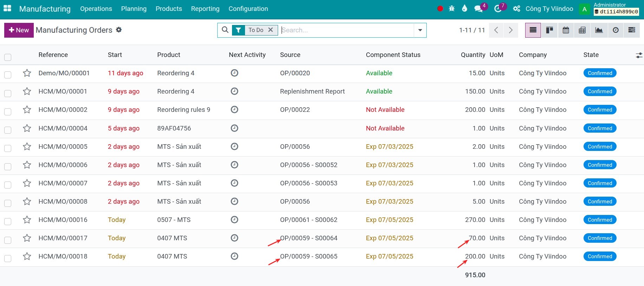Screen dimensions: 644x286
Task: Click the To Do filter tag
Action: 256,30
